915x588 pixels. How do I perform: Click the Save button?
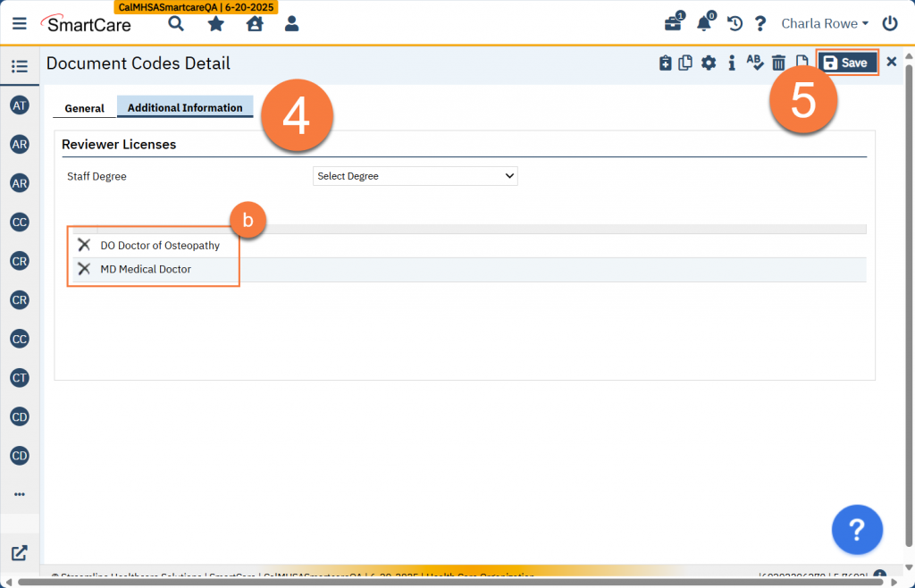tap(846, 63)
